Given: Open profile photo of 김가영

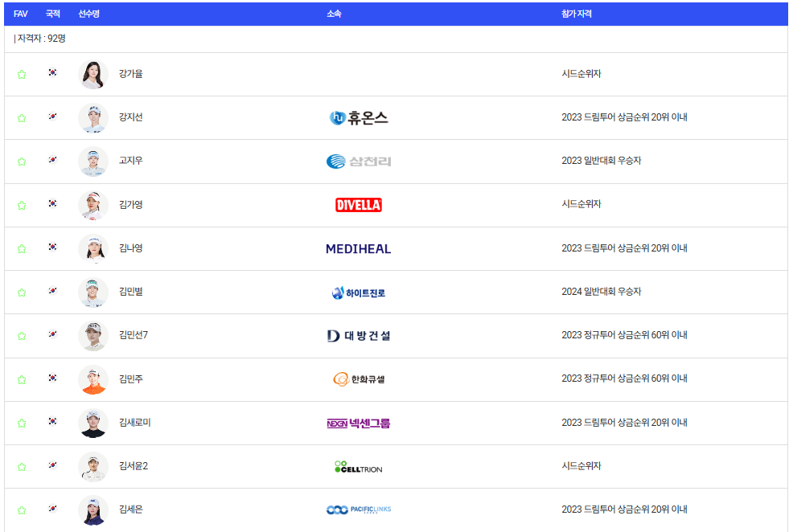Looking at the screenshot, I should (x=93, y=205).
